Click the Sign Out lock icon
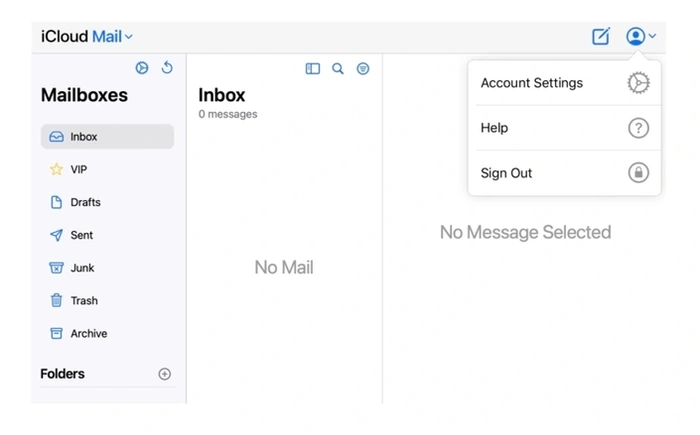Viewport: 700px width, 435px height. (638, 173)
